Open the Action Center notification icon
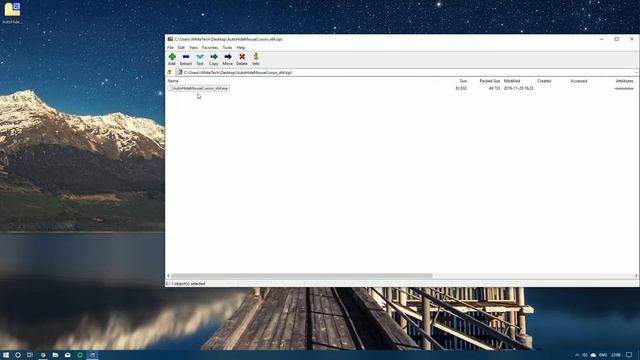The width and height of the screenshot is (640, 360). pyautogui.click(x=629, y=355)
